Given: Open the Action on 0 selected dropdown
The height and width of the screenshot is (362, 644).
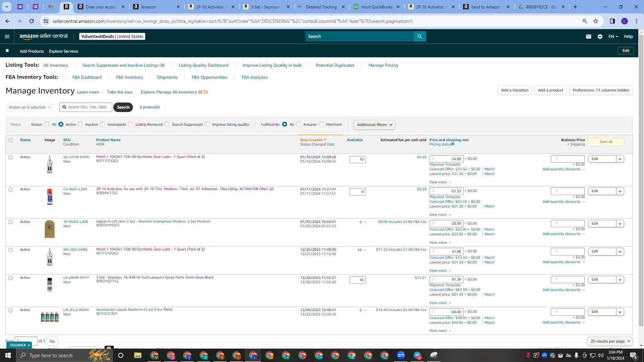Looking at the screenshot, I should [x=30, y=107].
